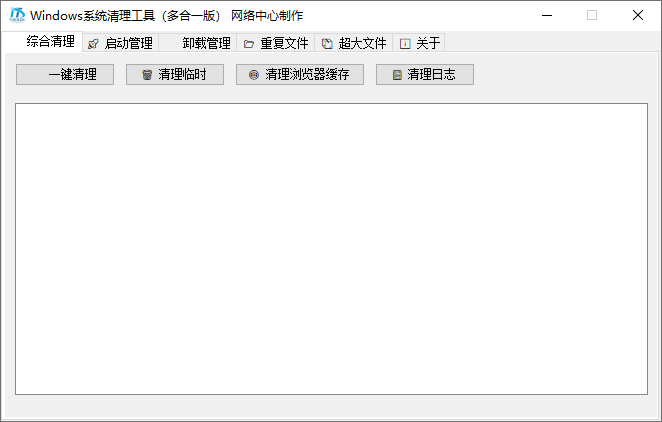Screen dimensions: 662x422
Task: Click the notebook icon on 清理日志
Action: (x=397, y=75)
